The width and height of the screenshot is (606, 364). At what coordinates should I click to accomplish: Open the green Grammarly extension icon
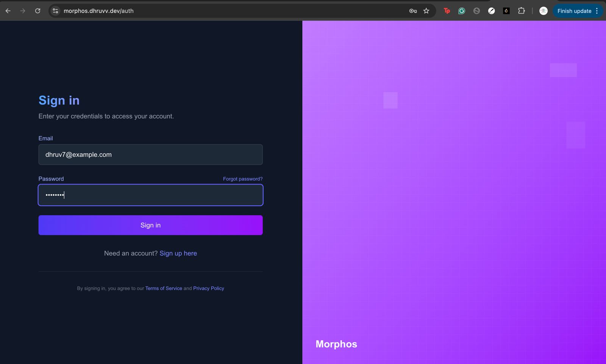pyautogui.click(x=462, y=11)
